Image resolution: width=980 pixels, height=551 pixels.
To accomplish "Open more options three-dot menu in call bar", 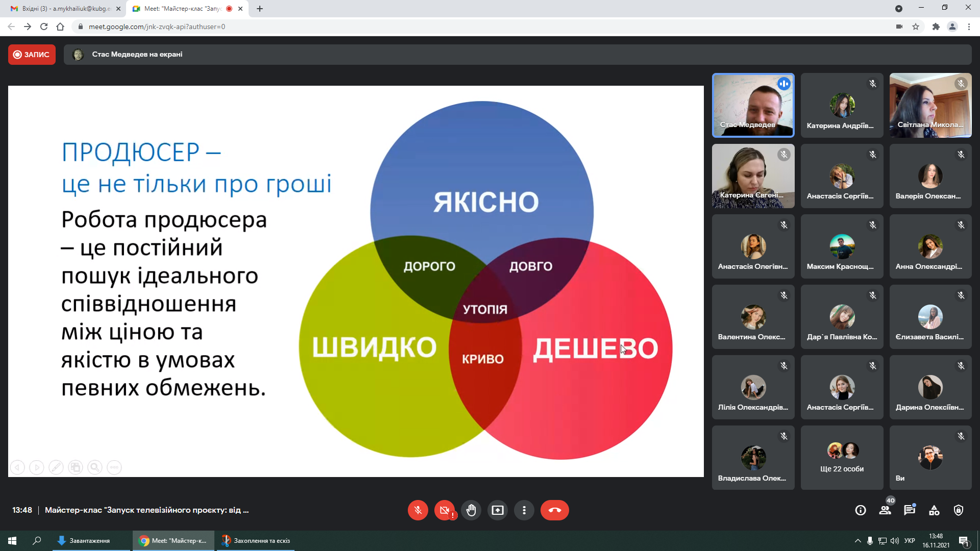I will [524, 510].
